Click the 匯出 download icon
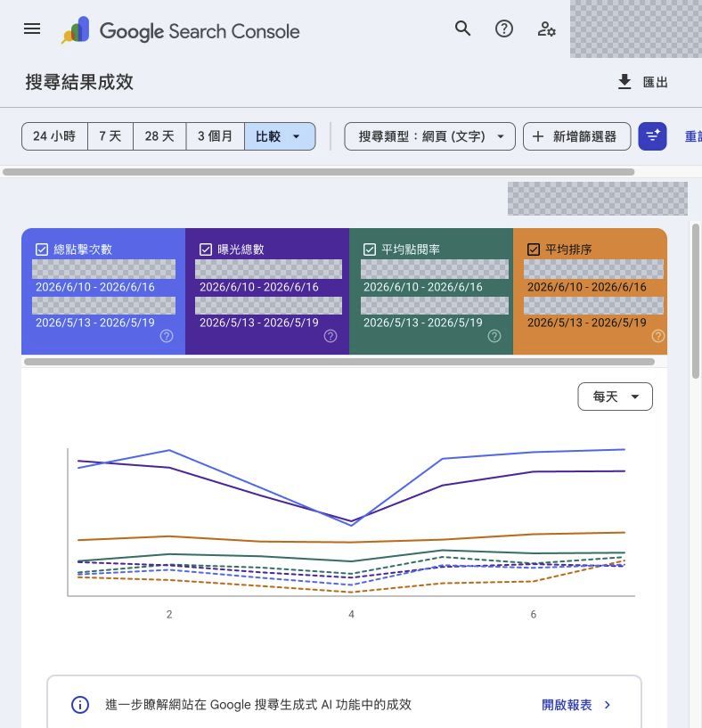 click(x=624, y=82)
